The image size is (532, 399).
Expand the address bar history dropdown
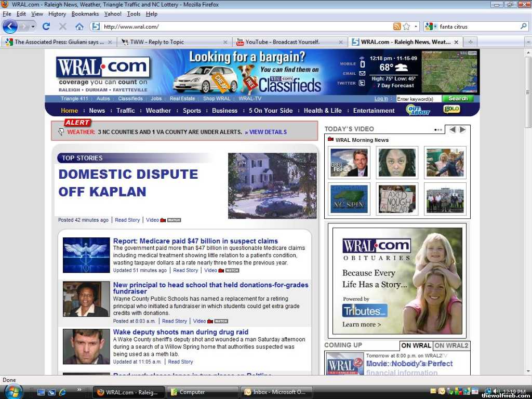415,26
